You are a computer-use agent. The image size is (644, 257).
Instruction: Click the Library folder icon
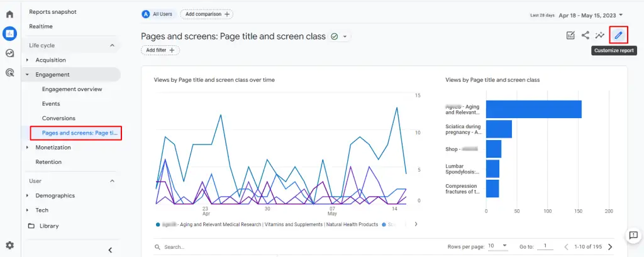click(31, 226)
